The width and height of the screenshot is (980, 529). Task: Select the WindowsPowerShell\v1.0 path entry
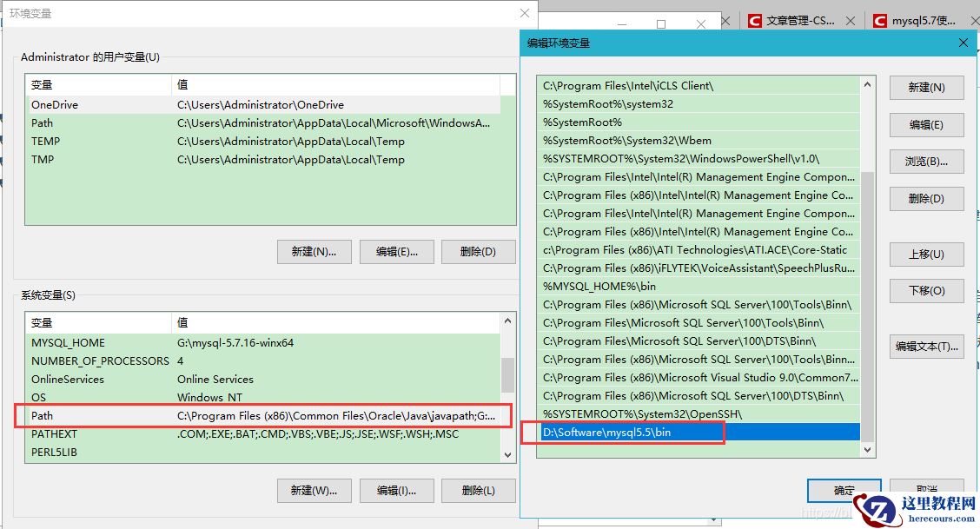click(x=699, y=159)
